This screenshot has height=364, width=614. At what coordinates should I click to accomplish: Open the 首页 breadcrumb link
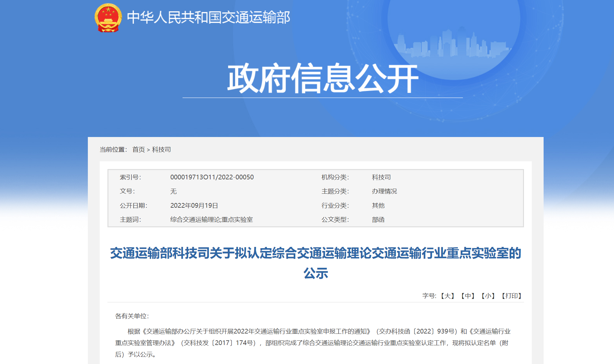[x=138, y=150]
